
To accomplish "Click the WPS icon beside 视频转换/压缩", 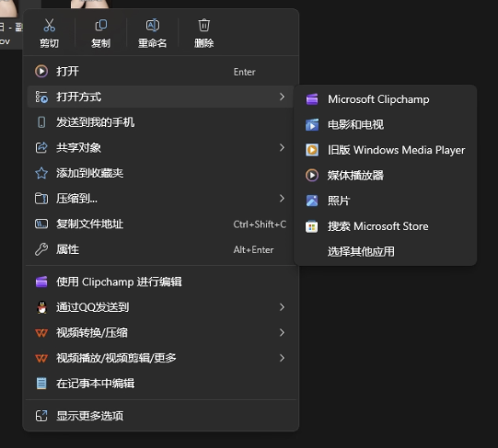I will click(41, 333).
